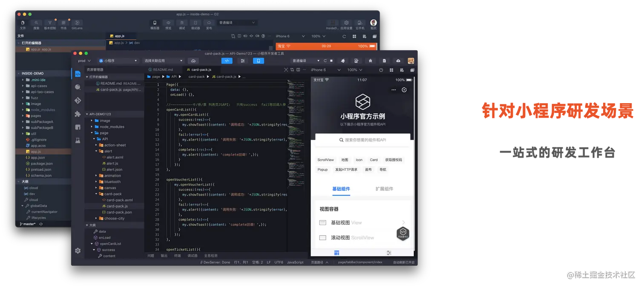644x288 pixels.
Task: Open the 预览 tool in back window
Action: coord(168,25)
